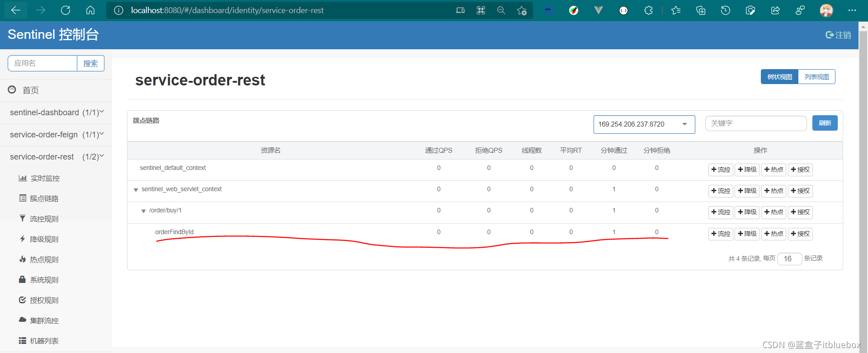Screen dimensions: 868x353
Task: Switch to 树状视图 tree view
Action: pos(779,77)
